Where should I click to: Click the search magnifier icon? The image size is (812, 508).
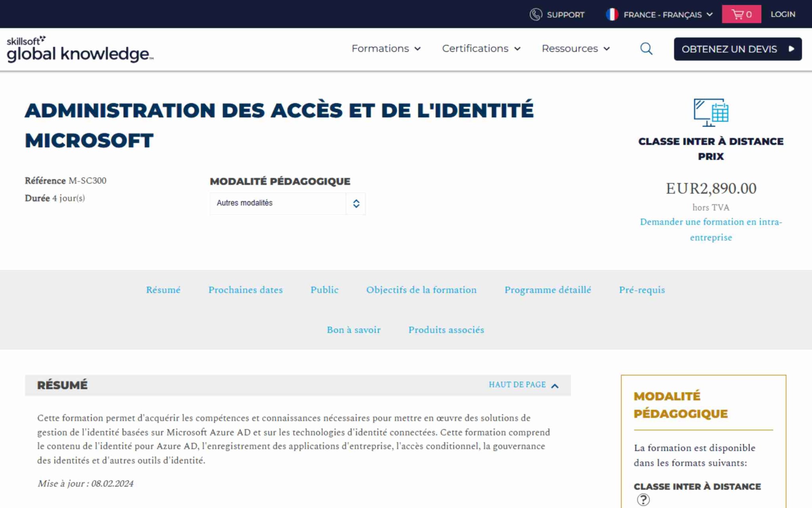coord(646,49)
